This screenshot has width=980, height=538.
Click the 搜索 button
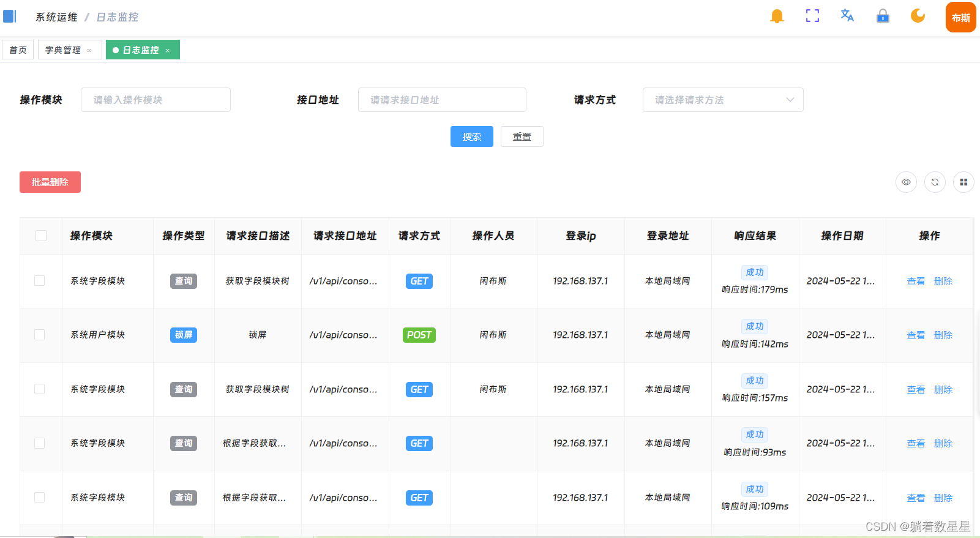pyautogui.click(x=472, y=136)
